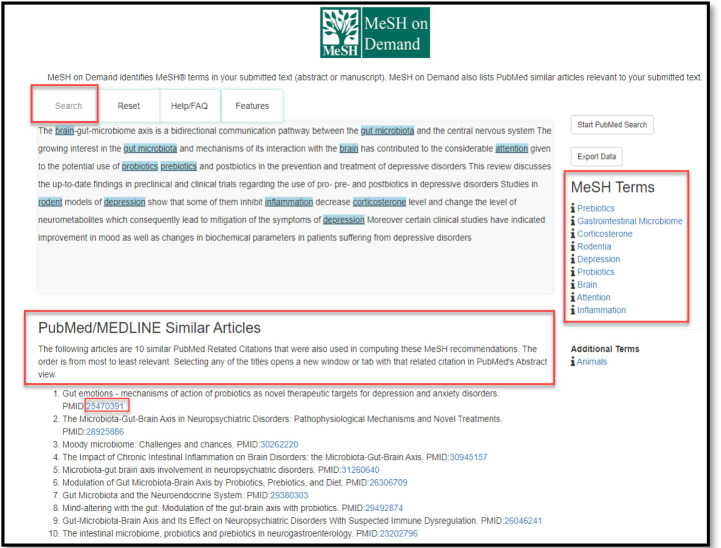The width and height of the screenshot is (721, 548).
Task: Click the info icon beside Rodentia
Action: pyautogui.click(x=573, y=246)
